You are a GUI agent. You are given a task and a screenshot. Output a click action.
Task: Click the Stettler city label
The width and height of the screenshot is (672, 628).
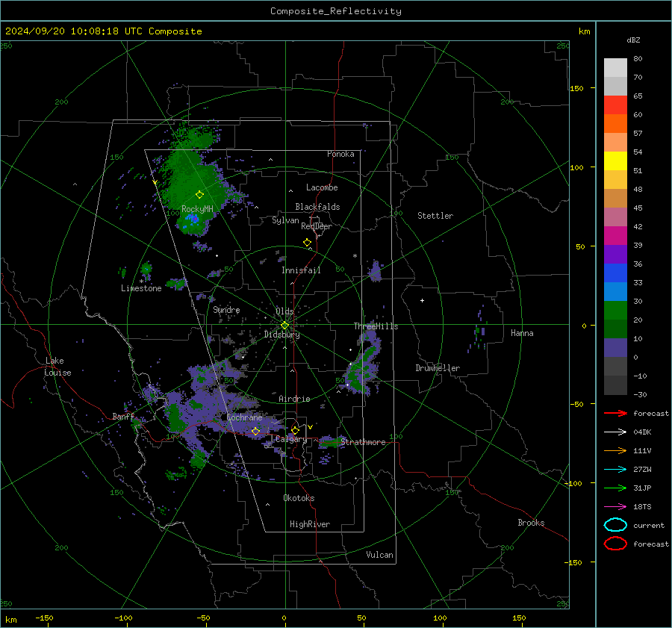[435, 216]
